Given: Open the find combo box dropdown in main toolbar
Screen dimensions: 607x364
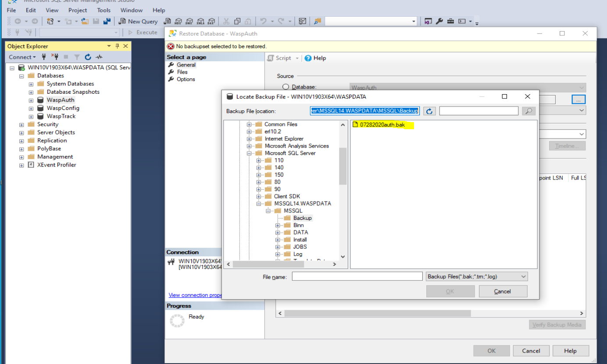Looking at the screenshot, I should (414, 21).
